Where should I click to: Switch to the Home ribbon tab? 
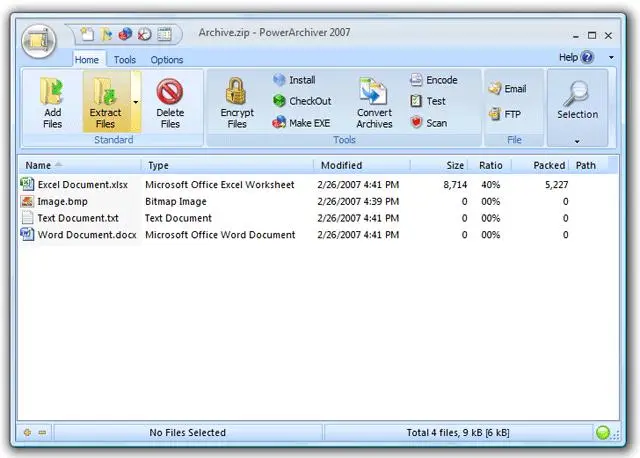click(x=87, y=60)
